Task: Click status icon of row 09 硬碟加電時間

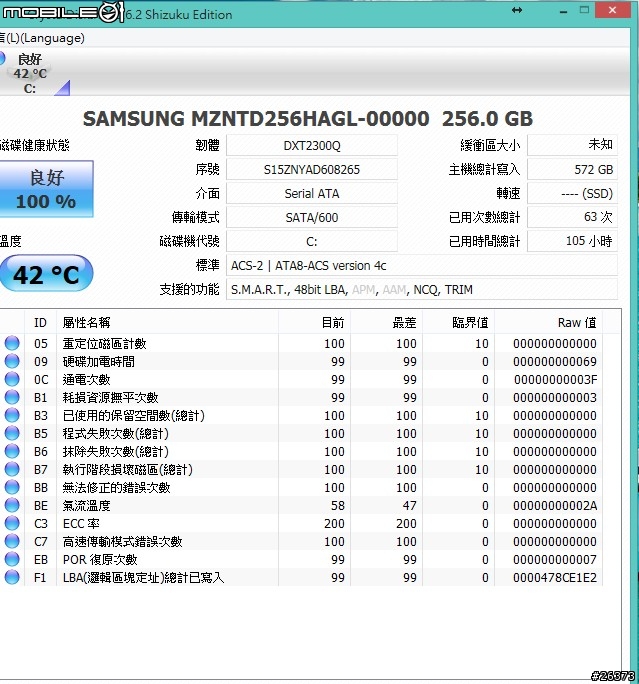Action: click(12, 361)
